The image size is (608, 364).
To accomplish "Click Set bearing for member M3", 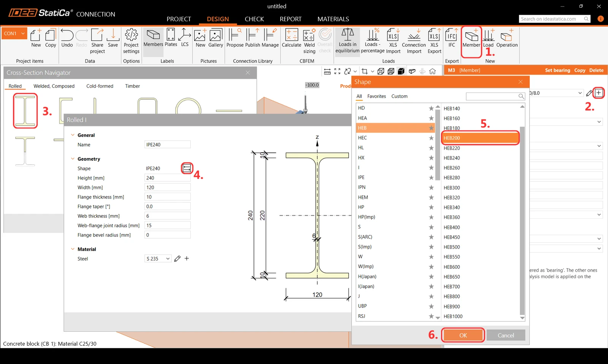I will click(557, 70).
